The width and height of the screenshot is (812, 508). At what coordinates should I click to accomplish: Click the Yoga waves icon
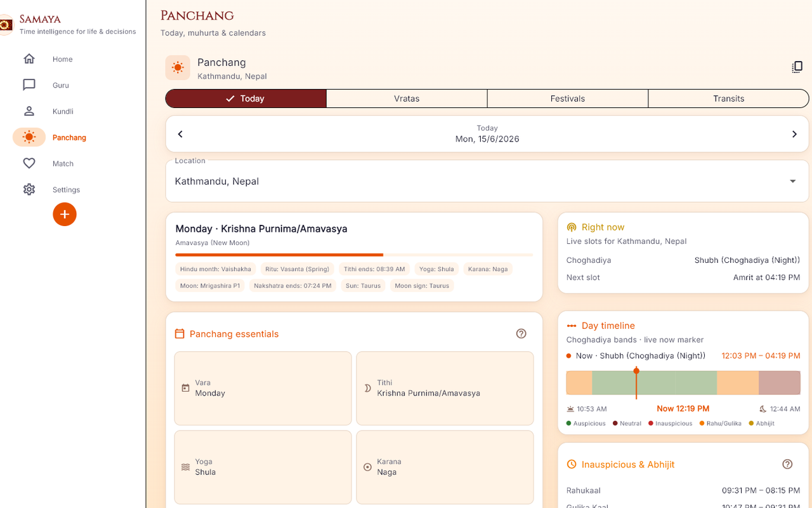(186, 467)
